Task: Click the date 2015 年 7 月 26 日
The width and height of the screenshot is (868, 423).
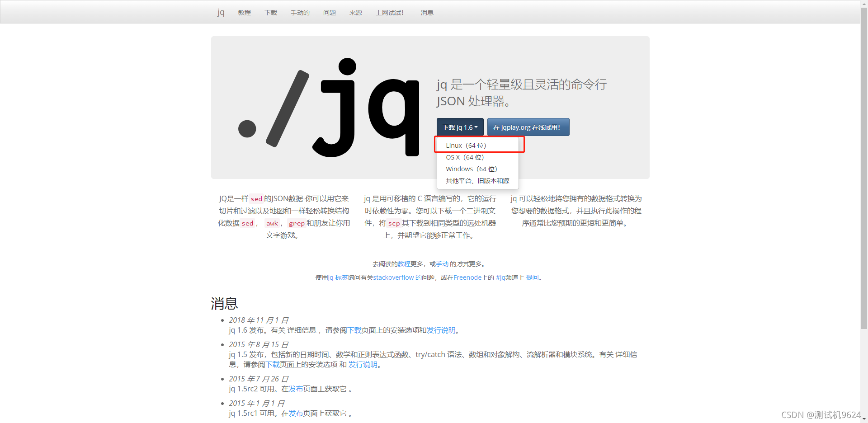Action: coord(259,379)
